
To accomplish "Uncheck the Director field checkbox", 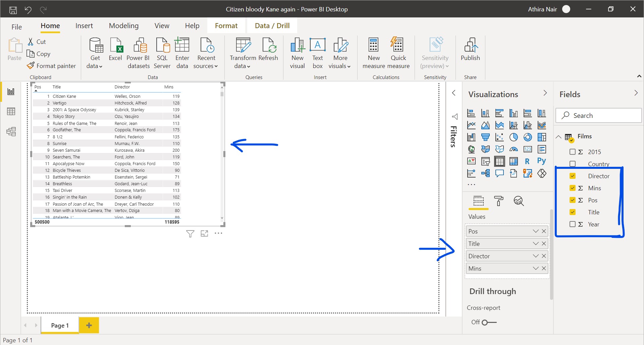I will (x=573, y=176).
